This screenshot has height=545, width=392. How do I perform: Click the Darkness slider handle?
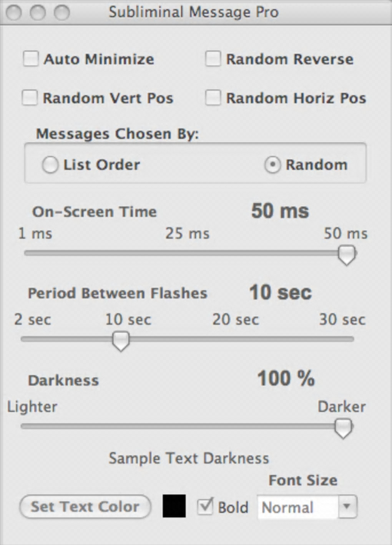click(343, 427)
